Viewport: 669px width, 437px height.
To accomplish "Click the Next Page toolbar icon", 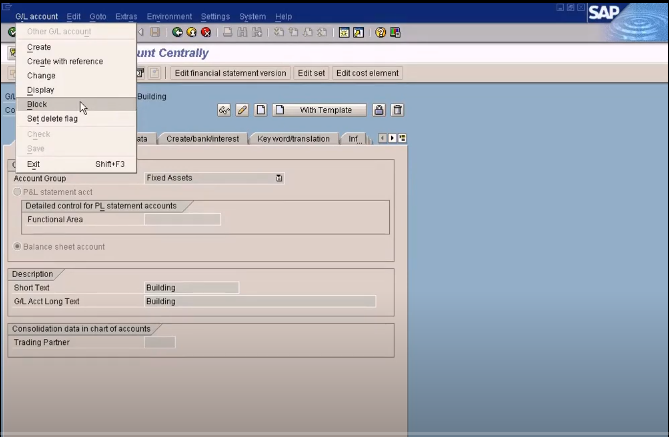I will [x=308, y=32].
